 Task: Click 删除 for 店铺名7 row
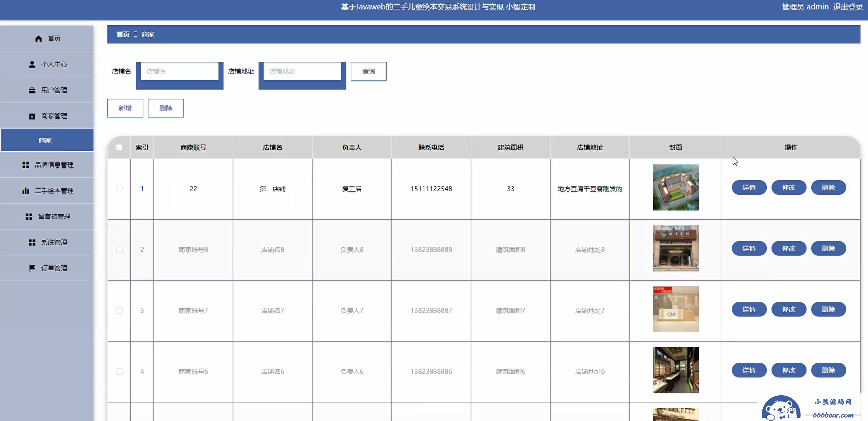click(828, 309)
